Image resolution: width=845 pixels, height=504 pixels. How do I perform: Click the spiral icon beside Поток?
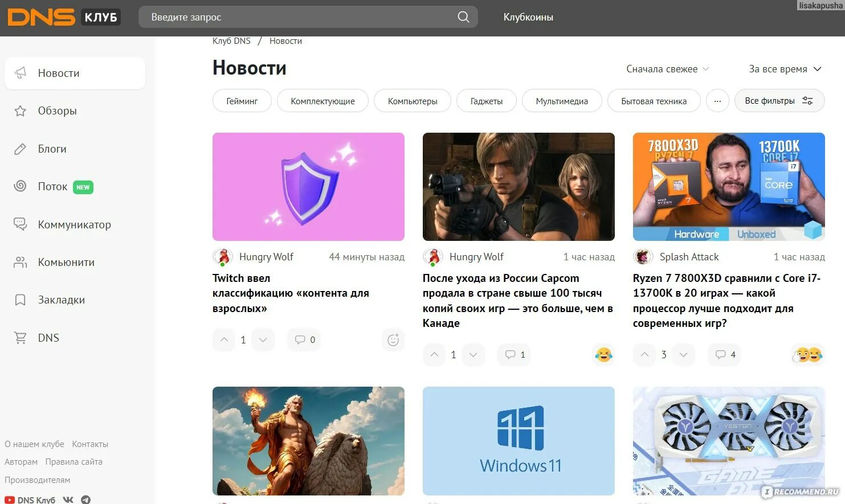(x=21, y=186)
